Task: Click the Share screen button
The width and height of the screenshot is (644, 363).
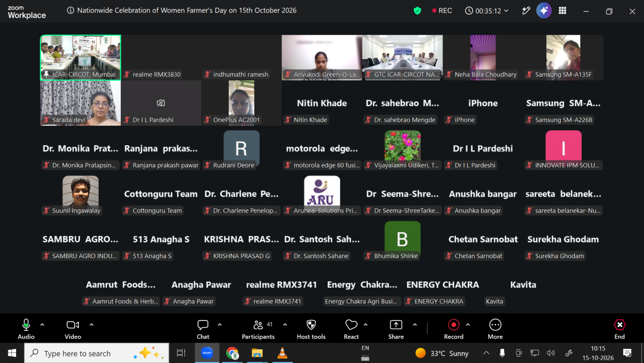Action: [396, 330]
